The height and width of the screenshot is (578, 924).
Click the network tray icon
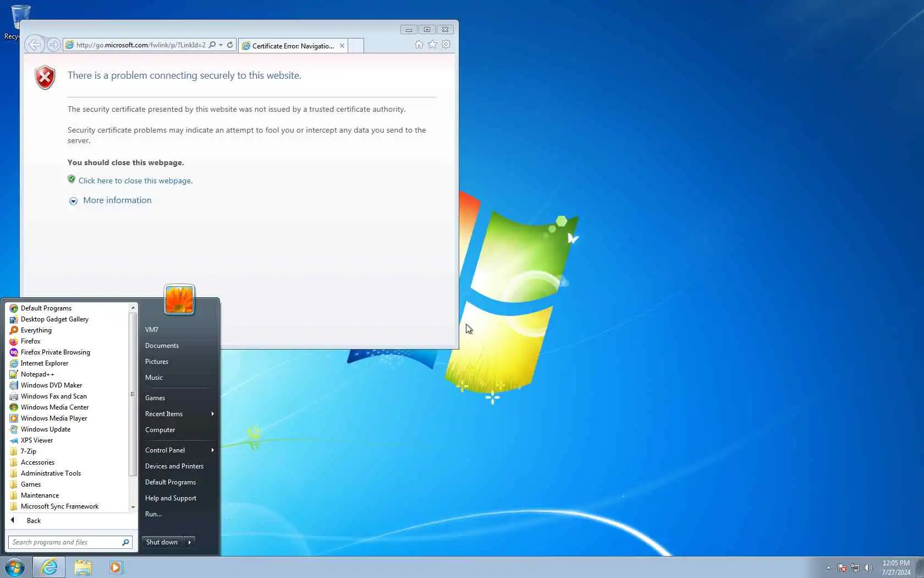pyautogui.click(x=855, y=568)
